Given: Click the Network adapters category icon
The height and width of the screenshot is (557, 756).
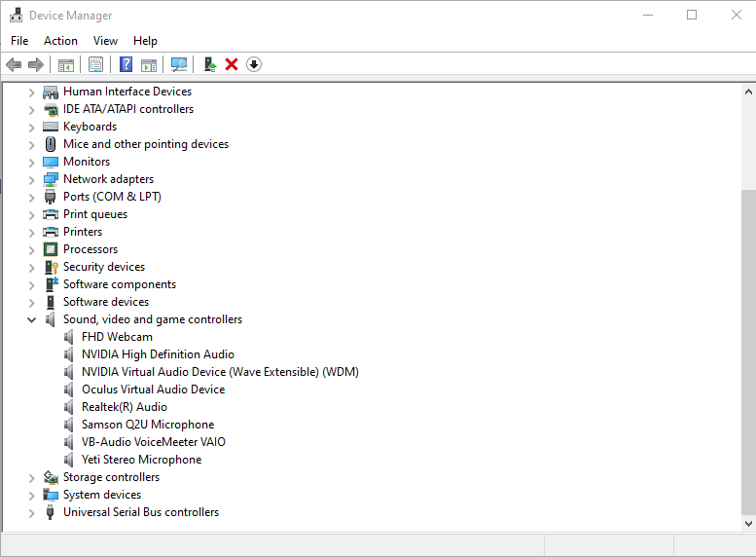Looking at the screenshot, I should click(x=51, y=179).
